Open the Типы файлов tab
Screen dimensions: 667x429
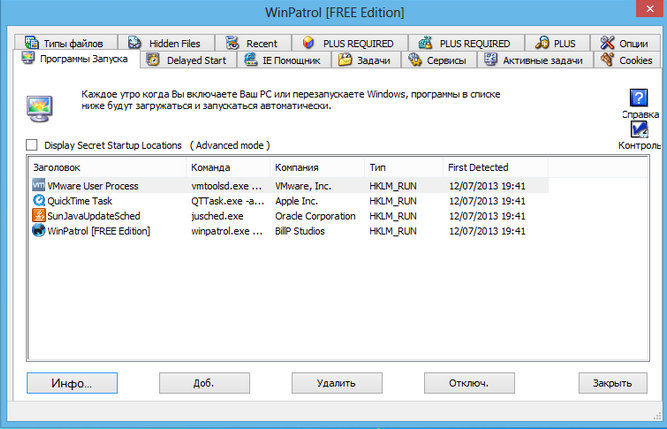66,43
